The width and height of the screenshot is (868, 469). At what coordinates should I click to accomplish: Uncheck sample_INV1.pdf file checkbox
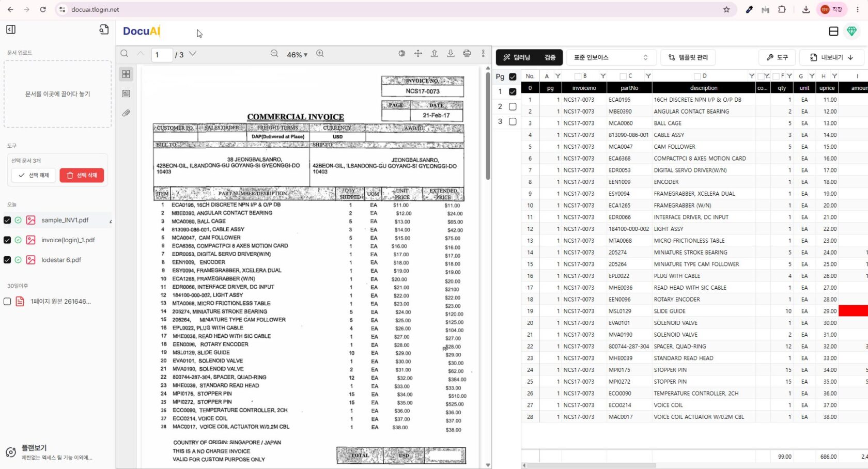tap(7, 220)
